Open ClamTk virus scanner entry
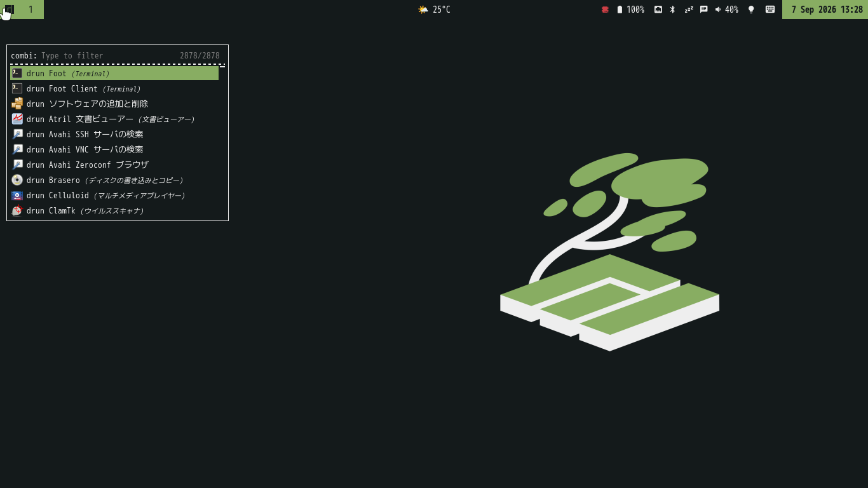 [x=114, y=210]
